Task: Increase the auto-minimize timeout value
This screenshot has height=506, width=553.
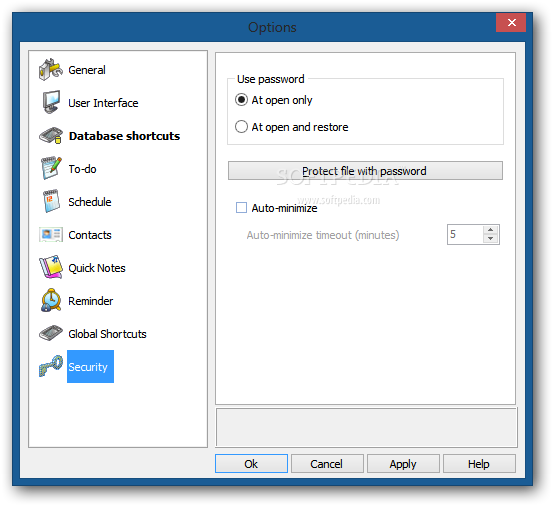Action: click(490, 230)
